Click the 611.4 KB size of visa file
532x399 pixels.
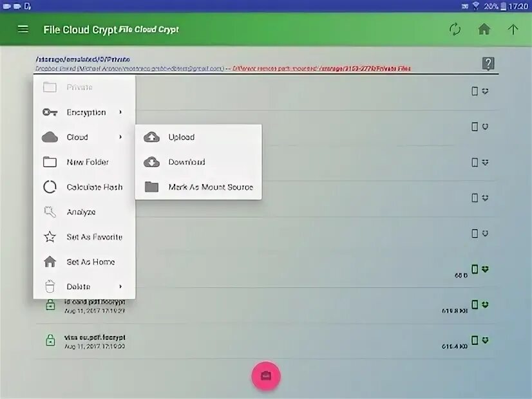455,346
